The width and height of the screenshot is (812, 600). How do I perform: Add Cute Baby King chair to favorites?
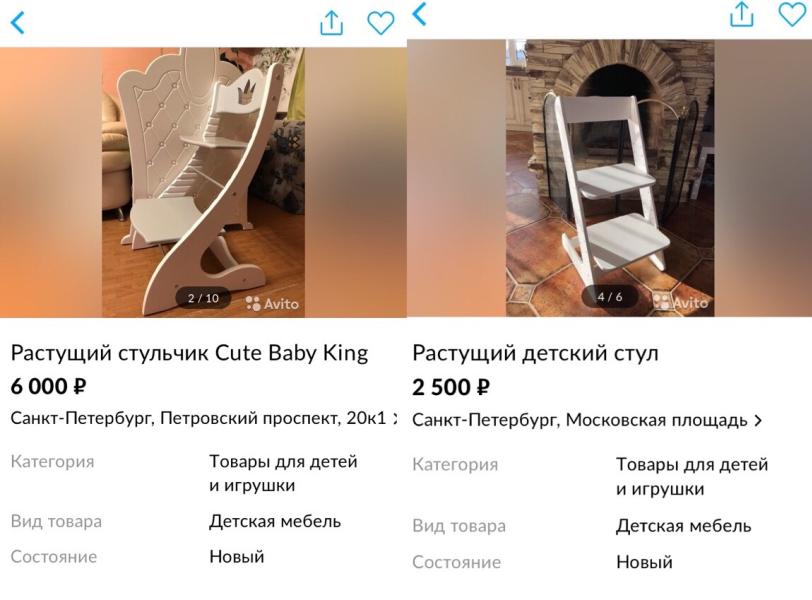point(381,23)
